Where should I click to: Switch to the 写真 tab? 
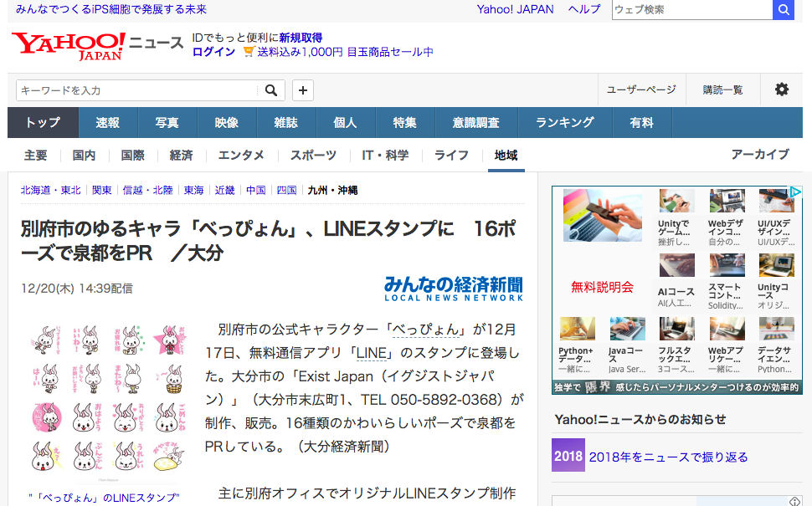(166, 121)
